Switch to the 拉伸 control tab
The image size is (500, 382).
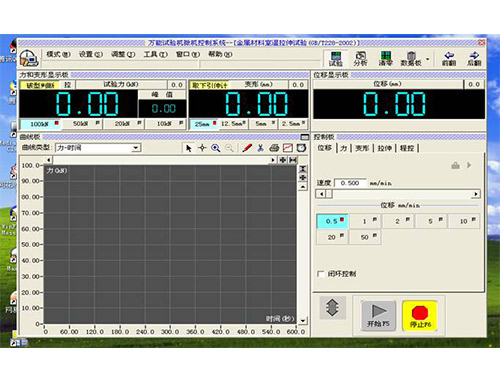click(x=384, y=148)
